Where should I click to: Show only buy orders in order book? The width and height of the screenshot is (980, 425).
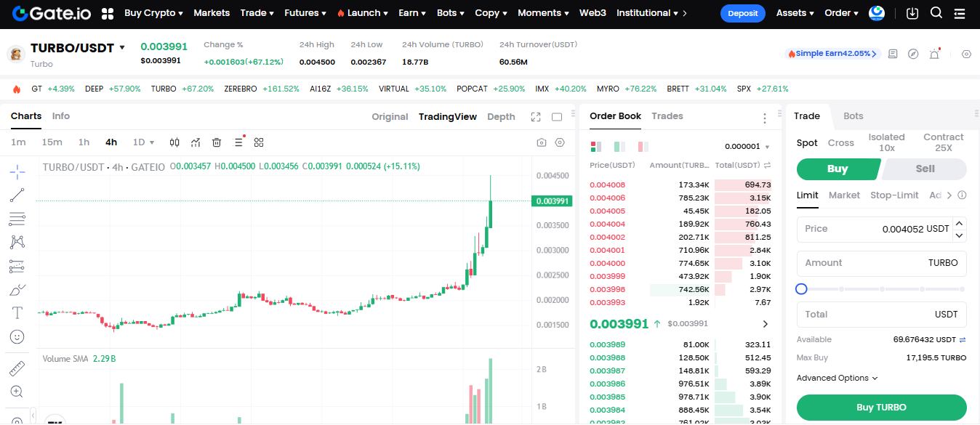pos(620,146)
